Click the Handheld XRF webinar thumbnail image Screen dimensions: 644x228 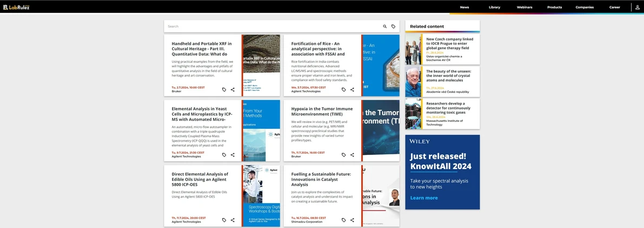pyautogui.click(x=261, y=66)
